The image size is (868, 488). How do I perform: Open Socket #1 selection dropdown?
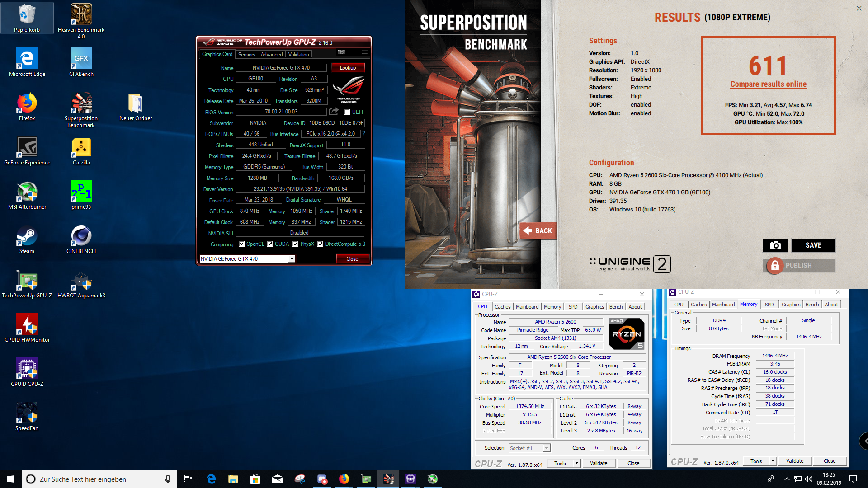(x=547, y=448)
